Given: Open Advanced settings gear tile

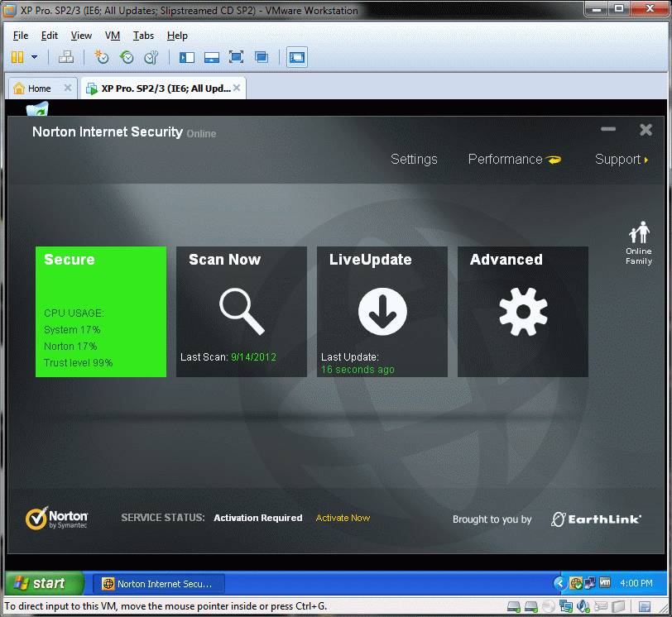Looking at the screenshot, I should tap(522, 311).
